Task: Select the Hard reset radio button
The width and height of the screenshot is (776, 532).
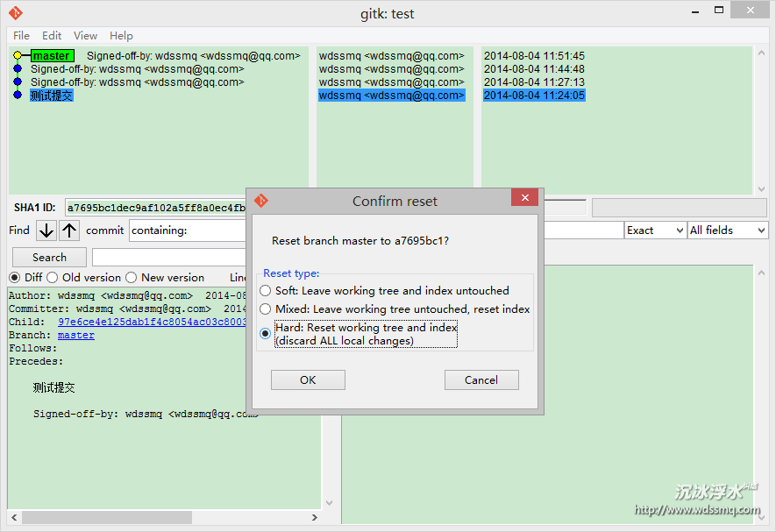Action: 266,333
